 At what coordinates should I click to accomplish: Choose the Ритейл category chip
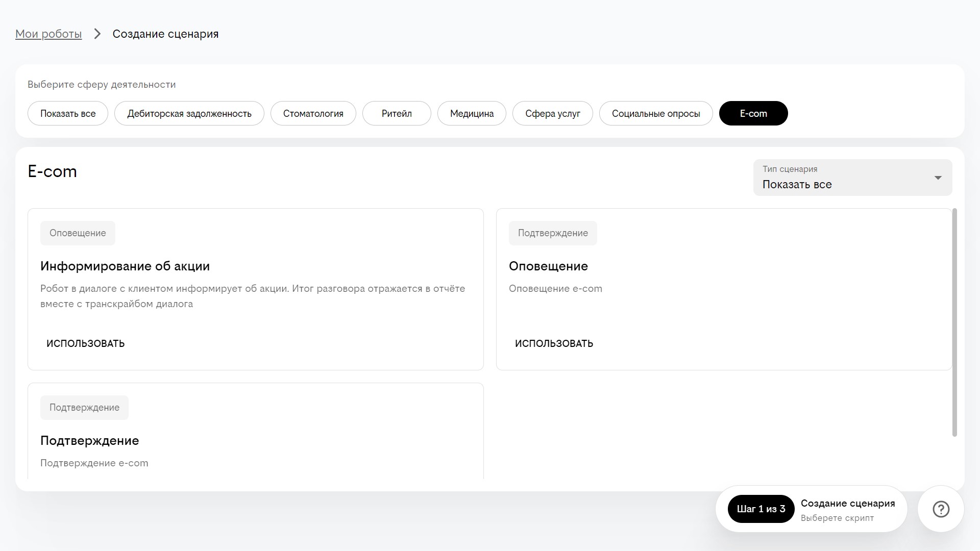(x=397, y=113)
